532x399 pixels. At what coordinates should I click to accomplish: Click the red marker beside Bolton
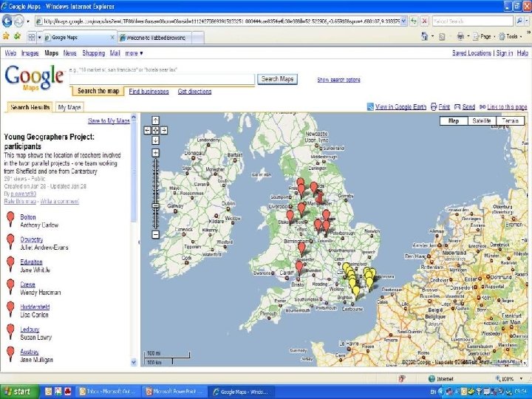(10, 219)
